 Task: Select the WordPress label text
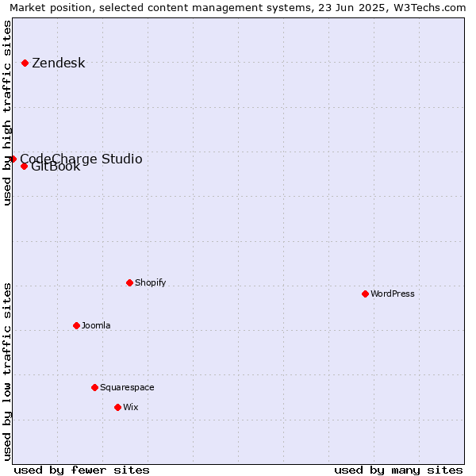point(393,294)
